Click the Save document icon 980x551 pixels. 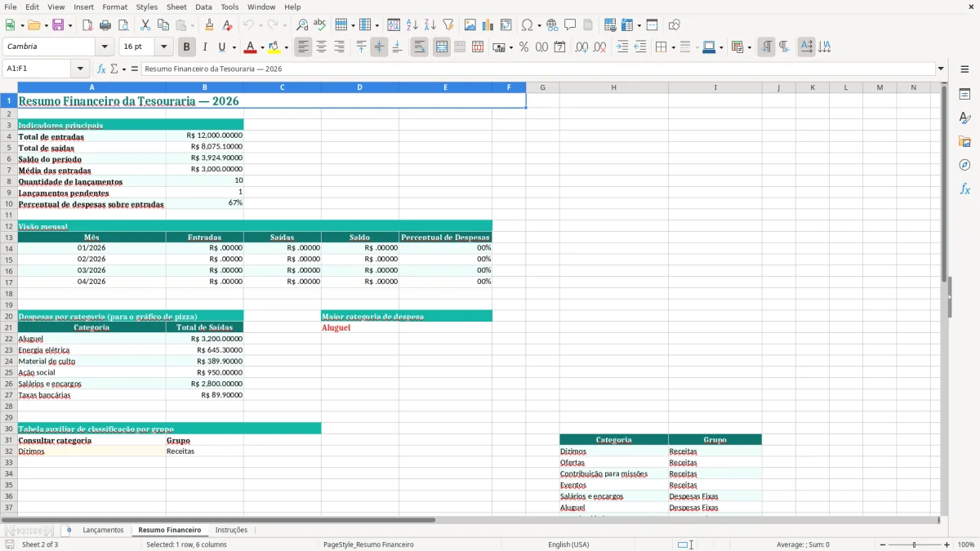(58, 25)
